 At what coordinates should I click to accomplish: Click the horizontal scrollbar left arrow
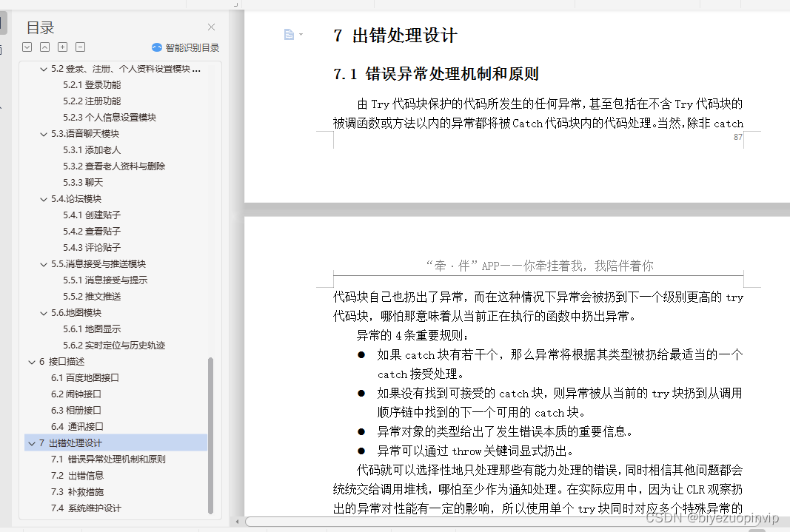(238, 522)
